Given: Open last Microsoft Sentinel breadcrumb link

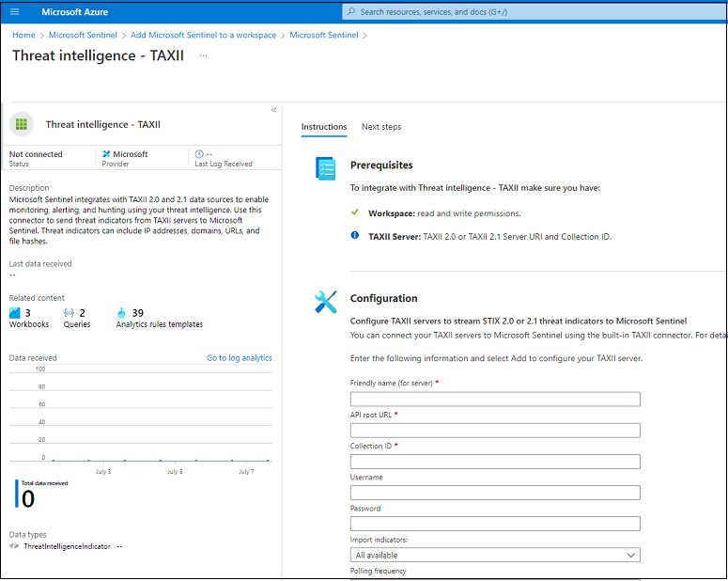Looking at the screenshot, I should click(324, 35).
